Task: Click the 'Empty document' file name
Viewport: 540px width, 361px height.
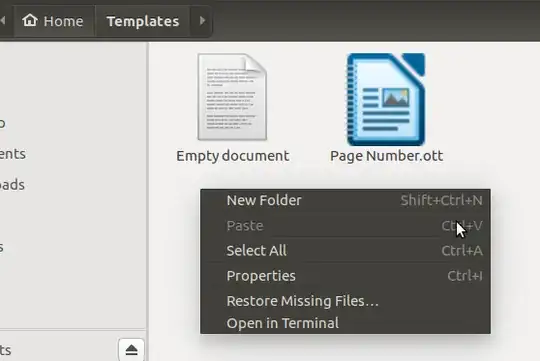Action: [x=232, y=156]
